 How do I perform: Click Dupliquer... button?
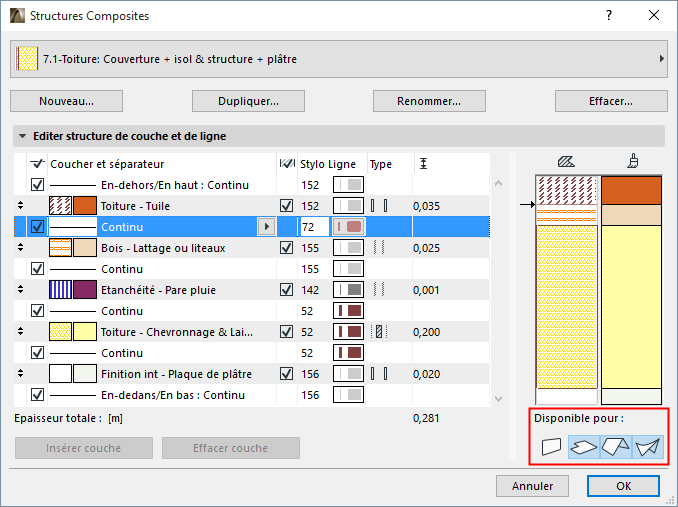(248, 101)
